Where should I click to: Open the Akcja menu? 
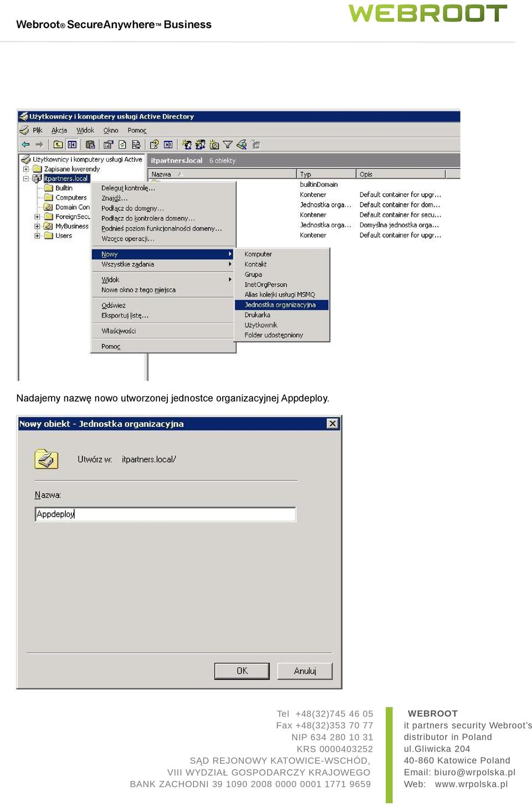tap(59, 130)
